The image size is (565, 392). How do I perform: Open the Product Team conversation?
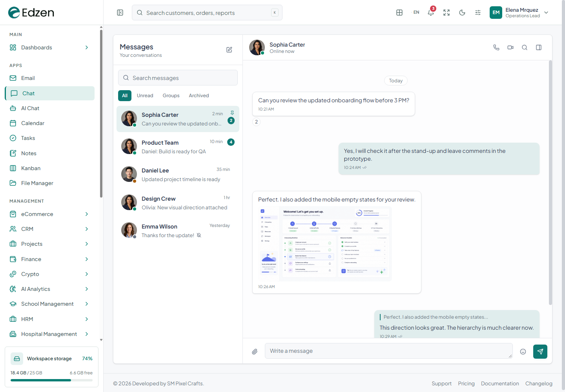point(178,147)
